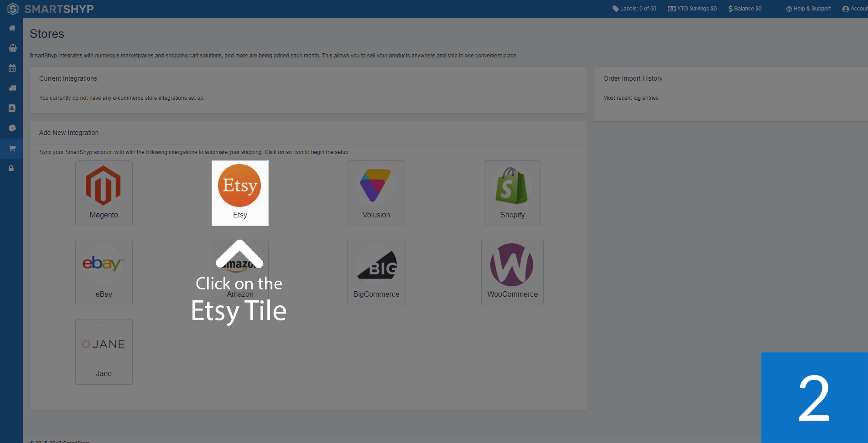Open the calendar icon in sidebar
This screenshot has width=868, height=443.
click(12, 68)
